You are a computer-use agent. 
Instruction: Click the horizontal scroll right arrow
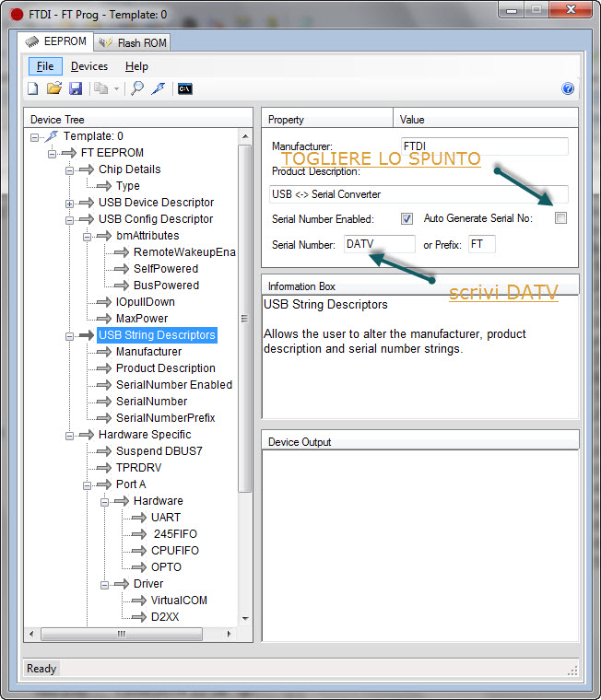pos(230,634)
